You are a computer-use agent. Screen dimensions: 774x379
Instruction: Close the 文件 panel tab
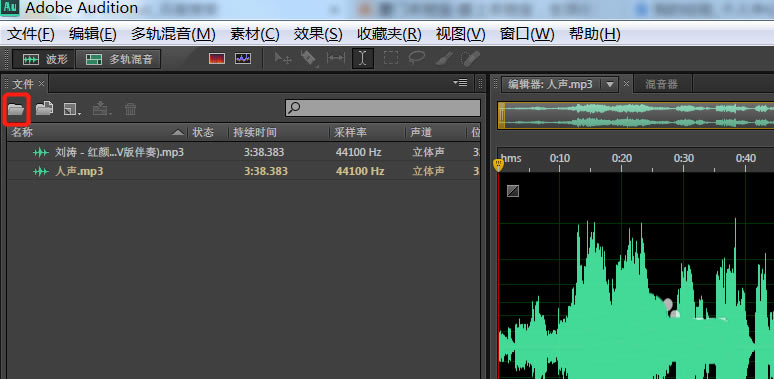[41, 84]
